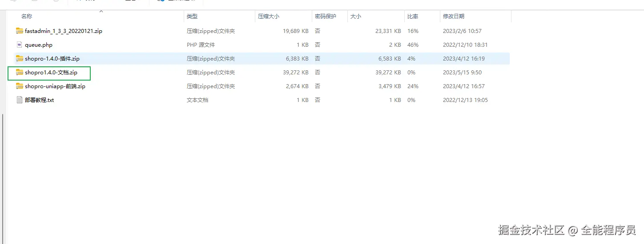Click password 否 in queue.php row
This screenshot has width=644, height=244.
pyautogui.click(x=318, y=45)
